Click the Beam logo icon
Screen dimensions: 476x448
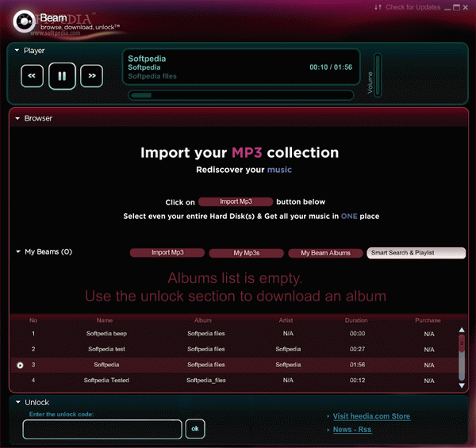coord(24,21)
